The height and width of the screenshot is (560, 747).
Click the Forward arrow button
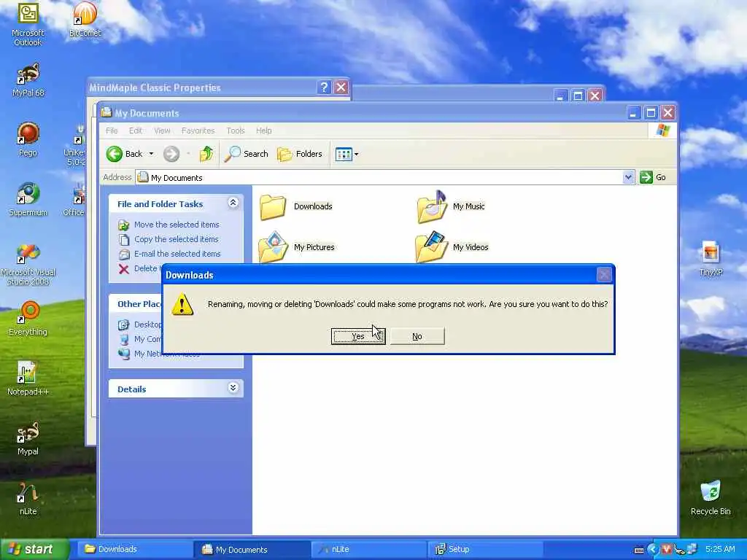pyautogui.click(x=171, y=154)
